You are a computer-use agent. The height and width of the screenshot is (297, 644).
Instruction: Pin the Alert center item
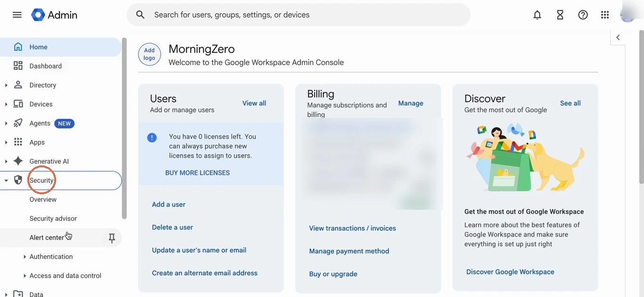(112, 238)
